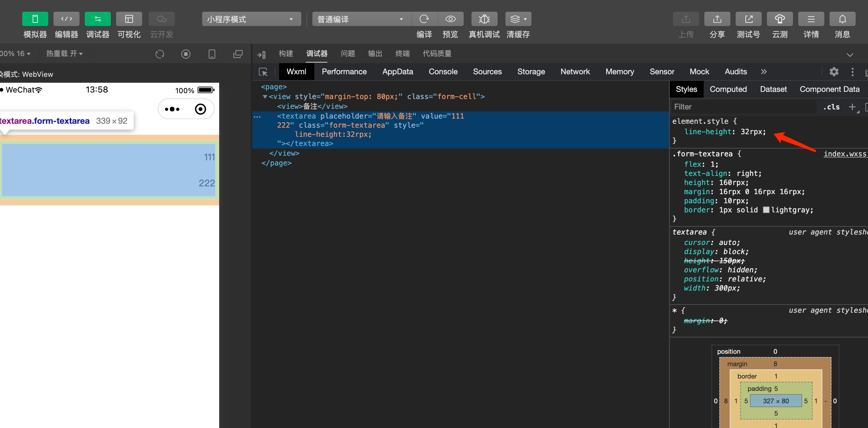This screenshot has width=868, height=428.
Task: Switch to the 构建 tab
Action: (x=286, y=53)
